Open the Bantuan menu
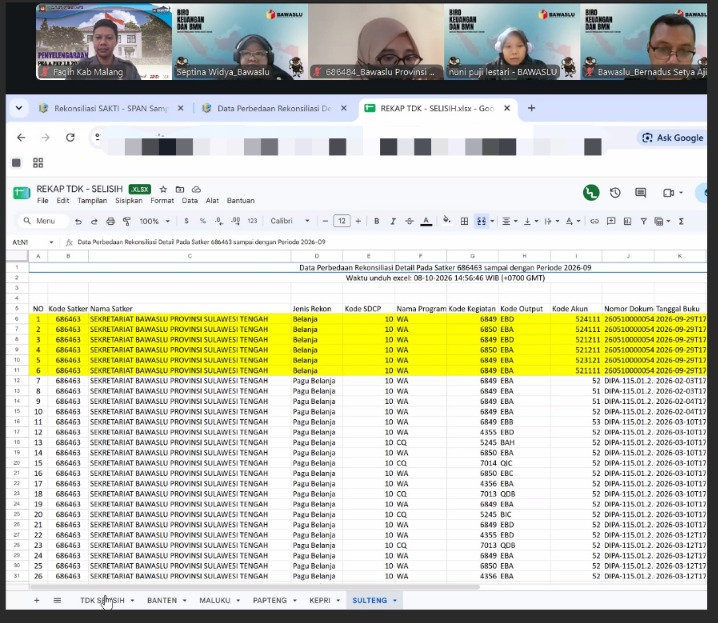 click(240, 200)
